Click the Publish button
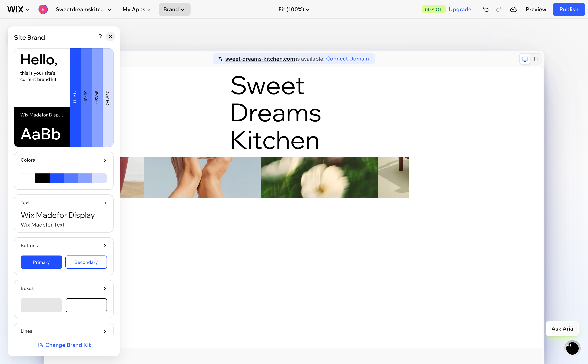The height and width of the screenshot is (364, 588). pos(569,9)
